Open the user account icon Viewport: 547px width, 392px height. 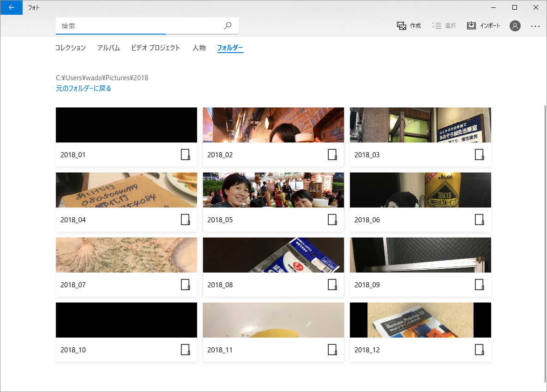515,26
